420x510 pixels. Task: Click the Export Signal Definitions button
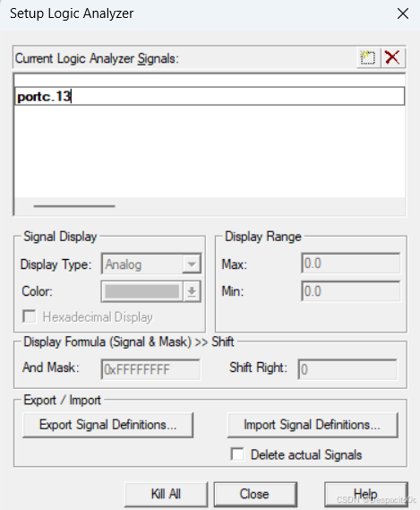click(x=108, y=425)
